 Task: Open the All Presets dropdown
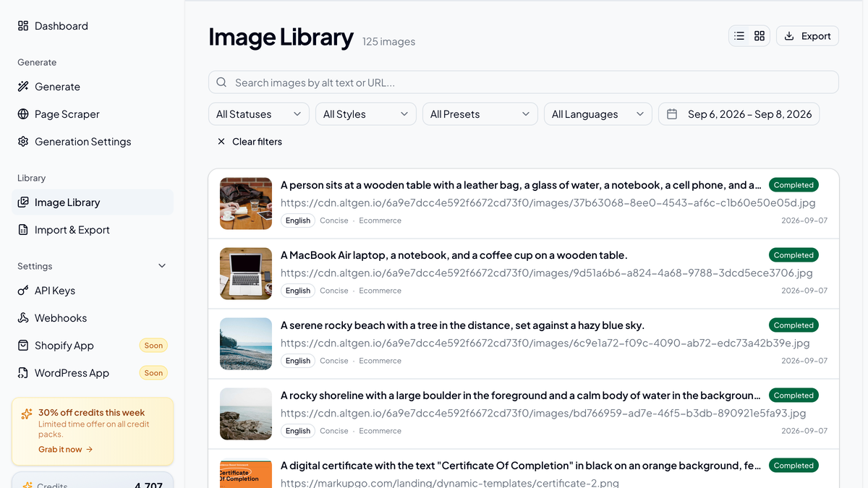click(480, 114)
